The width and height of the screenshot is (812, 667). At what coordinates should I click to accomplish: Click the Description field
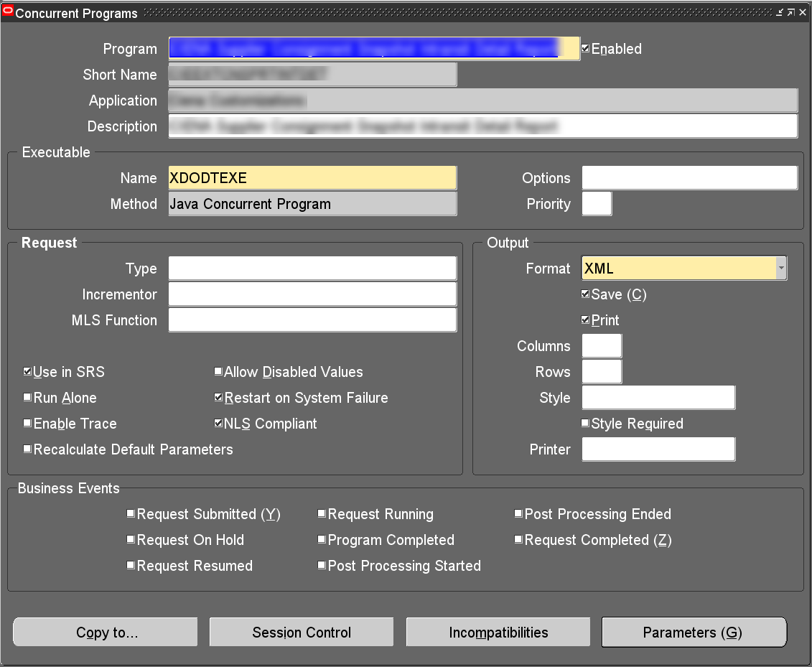pyautogui.click(x=482, y=126)
